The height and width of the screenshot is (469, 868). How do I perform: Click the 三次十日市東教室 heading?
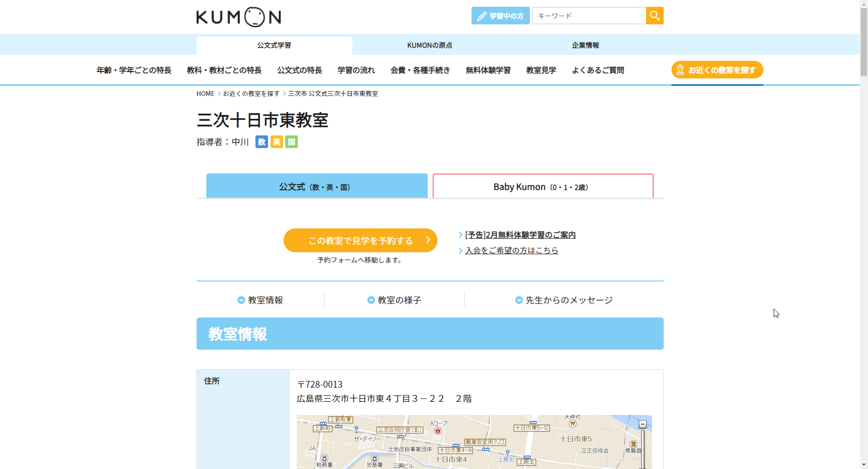262,120
